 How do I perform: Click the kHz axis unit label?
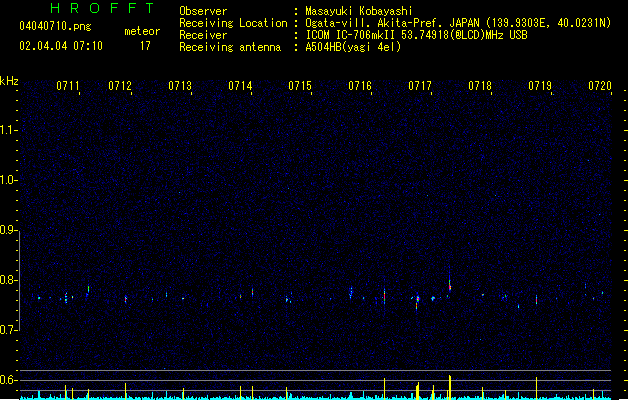9,81
